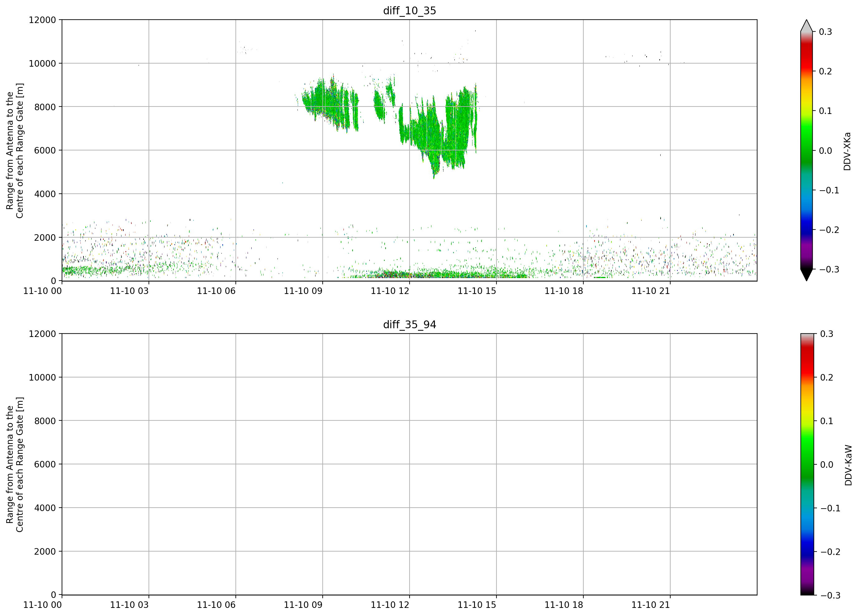Viewport: 859px width, 616px height.
Task: Click the DDV-KaW color gradient bar
Action: coord(806,464)
